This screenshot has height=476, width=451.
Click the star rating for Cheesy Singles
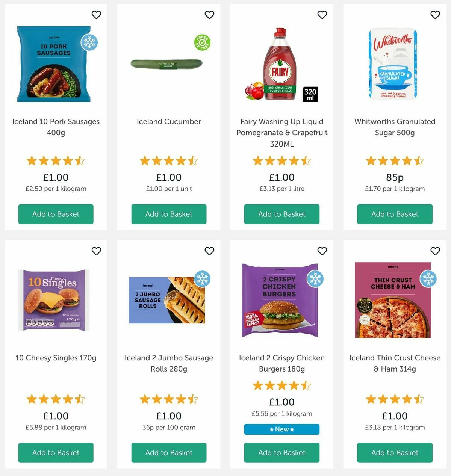[56, 399]
